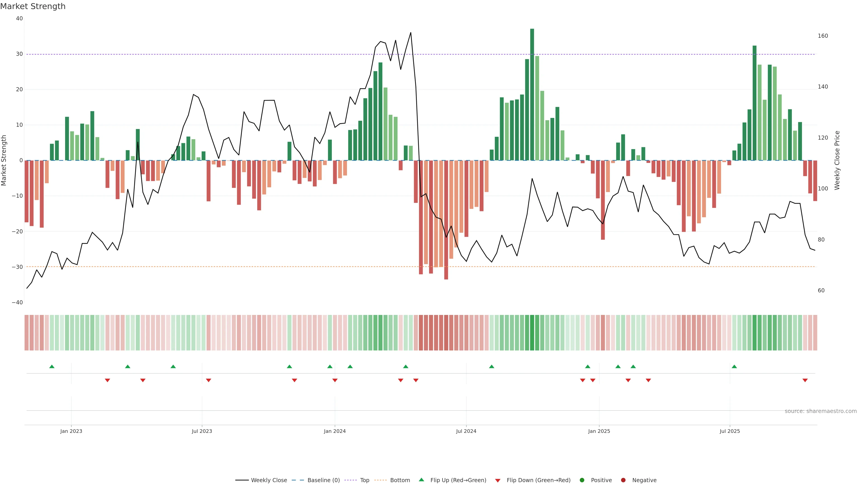868x488 pixels.
Task: Click the sharemaestro.com source text
Action: (821, 411)
